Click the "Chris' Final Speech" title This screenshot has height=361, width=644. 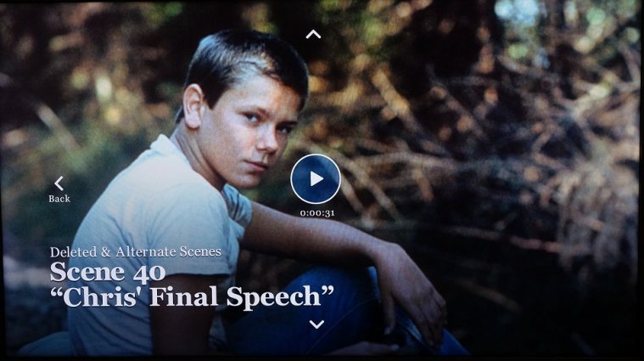(192, 296)
